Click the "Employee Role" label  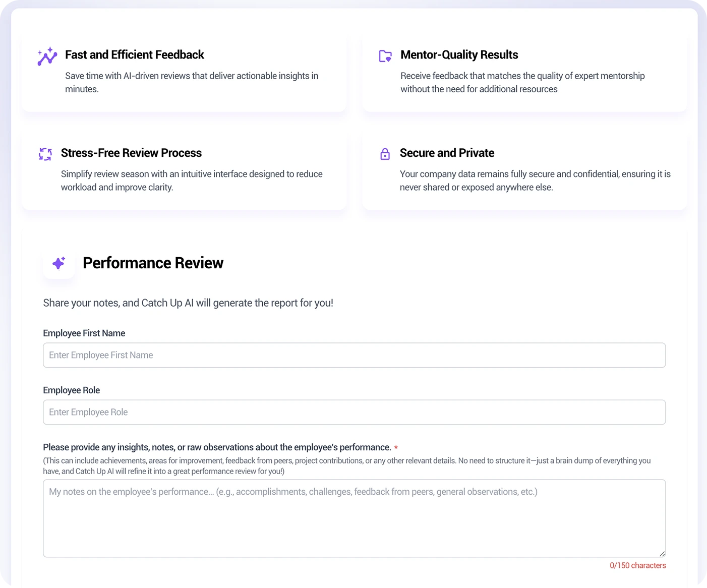click(x=71, y=390)
